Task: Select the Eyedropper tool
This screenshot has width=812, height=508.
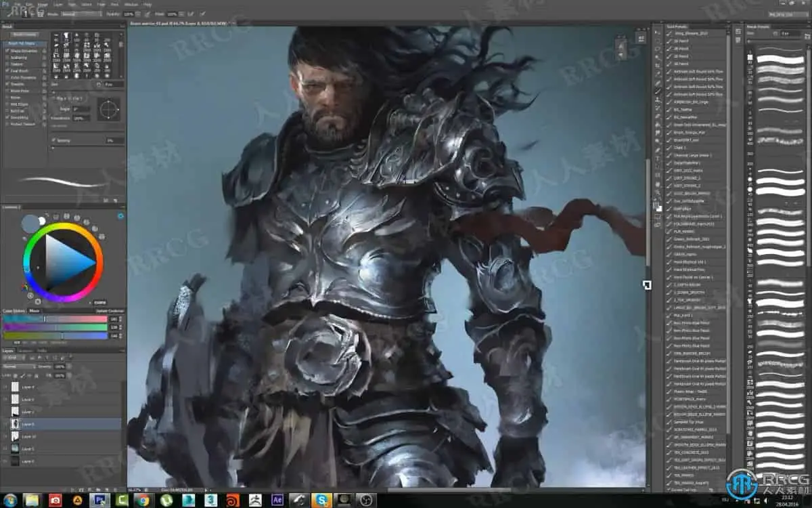Action: click(657, 74)
